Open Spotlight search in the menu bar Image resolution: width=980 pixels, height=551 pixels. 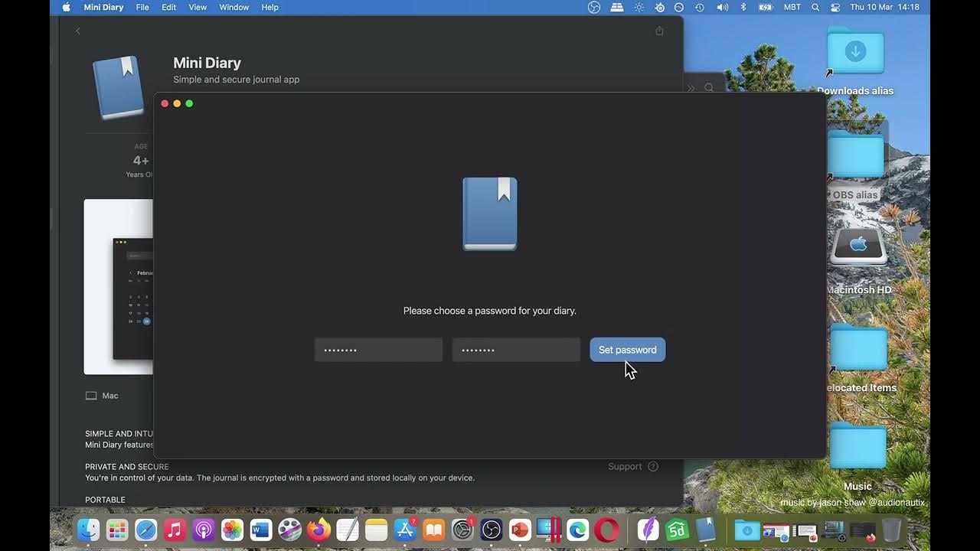815,7
